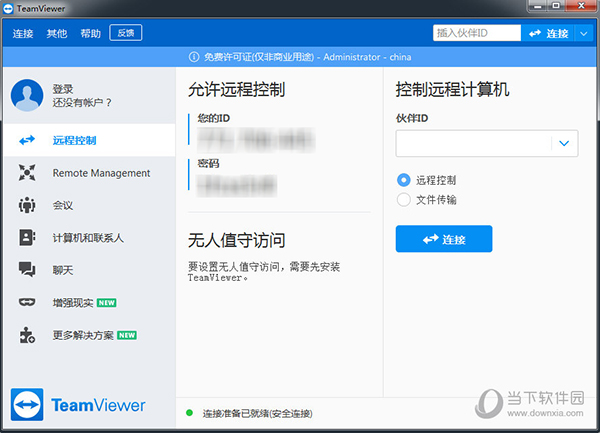Click the remote control arrows icon in sidebar
Image resolution: width=600 pixels, height=433 pixels.
coord(27,140)
